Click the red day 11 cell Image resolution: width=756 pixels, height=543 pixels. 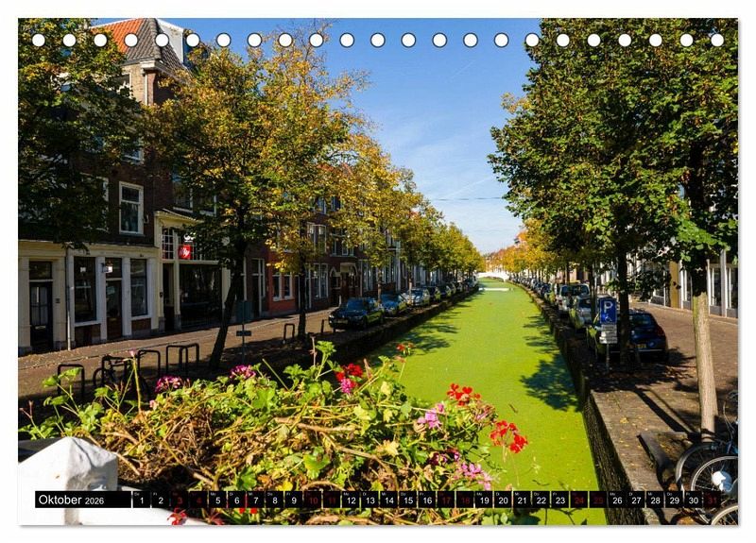(x=332, y=500)
